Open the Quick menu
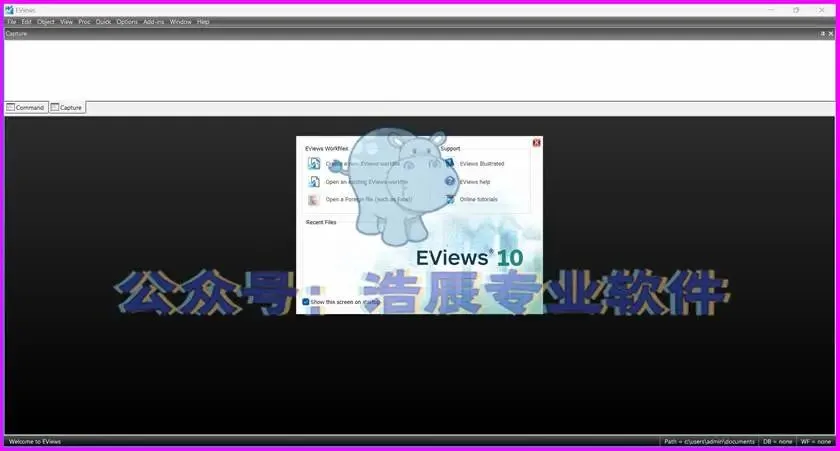840x451 pixels. tap(103, 22)
